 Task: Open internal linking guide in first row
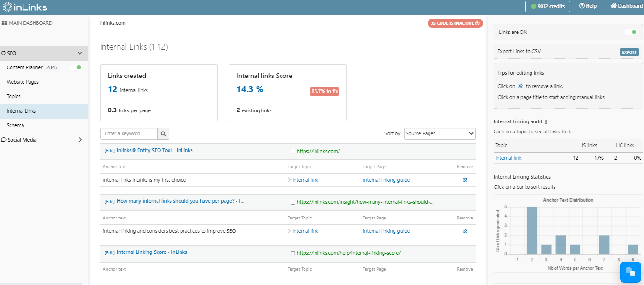(x=386, y=180)
